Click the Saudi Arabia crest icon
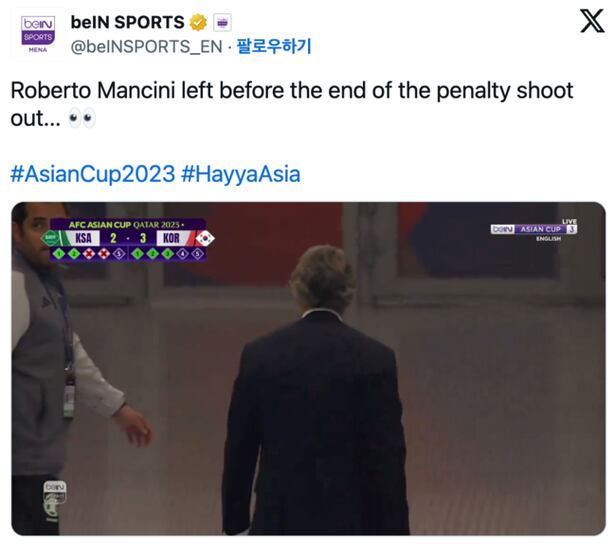The height and width of the screenshot is (546, 616). point(50,238)
